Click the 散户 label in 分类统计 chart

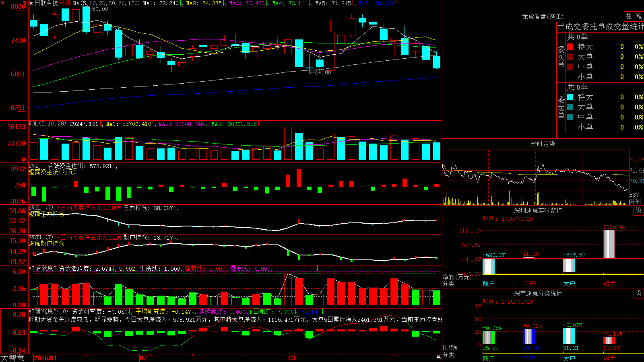pyautogui.click(x=489, y=358)
